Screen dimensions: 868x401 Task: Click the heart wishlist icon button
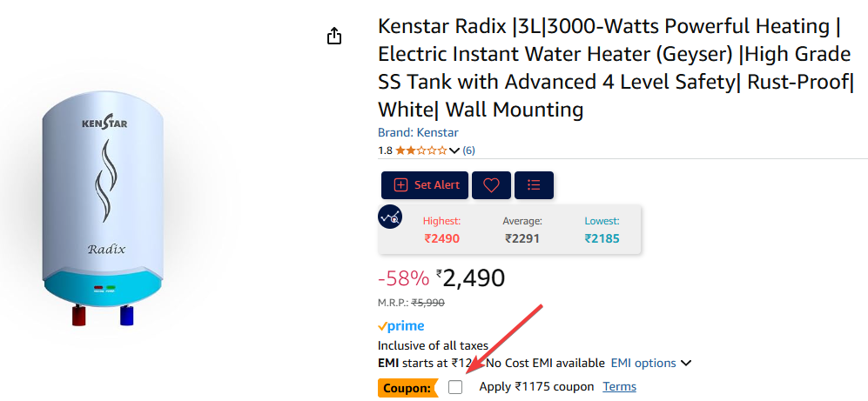[x=491, y=185]
